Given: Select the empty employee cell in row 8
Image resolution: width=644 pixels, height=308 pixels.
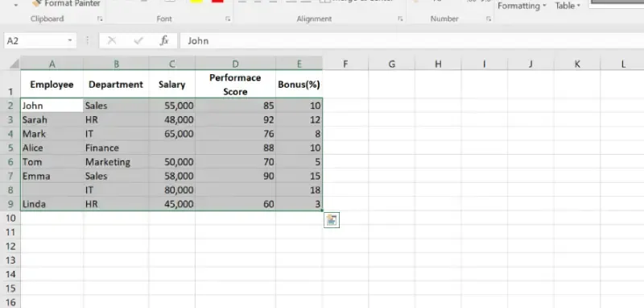Looking at the screenshot, I should point(52,190).
